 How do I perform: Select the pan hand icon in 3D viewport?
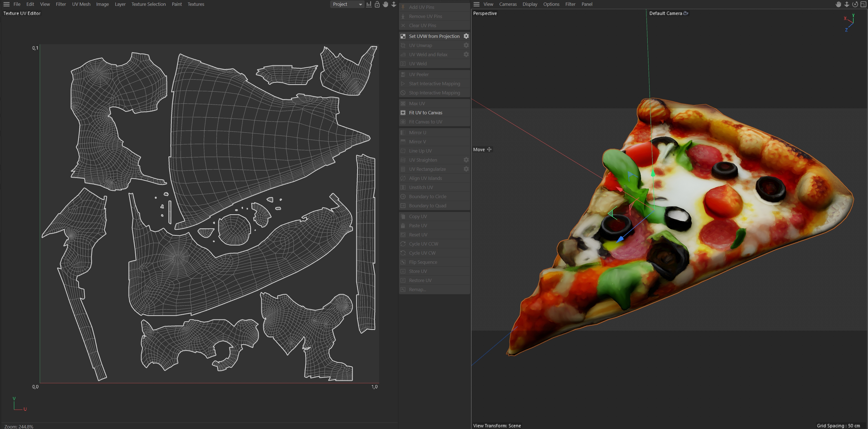(x=838, y=4)
